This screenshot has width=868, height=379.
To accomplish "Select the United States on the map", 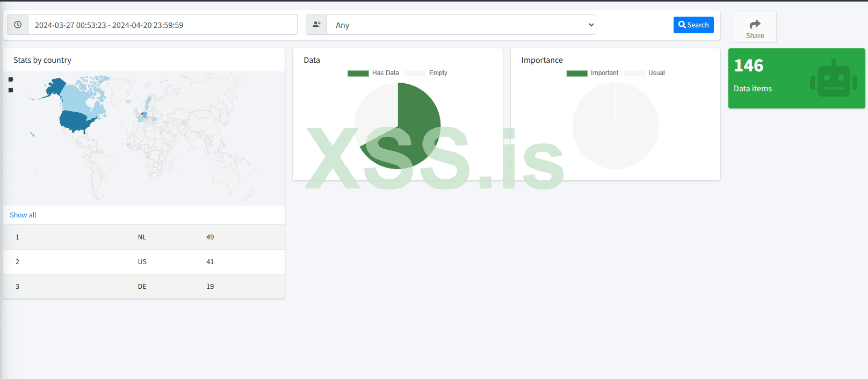I will (77, 122).
